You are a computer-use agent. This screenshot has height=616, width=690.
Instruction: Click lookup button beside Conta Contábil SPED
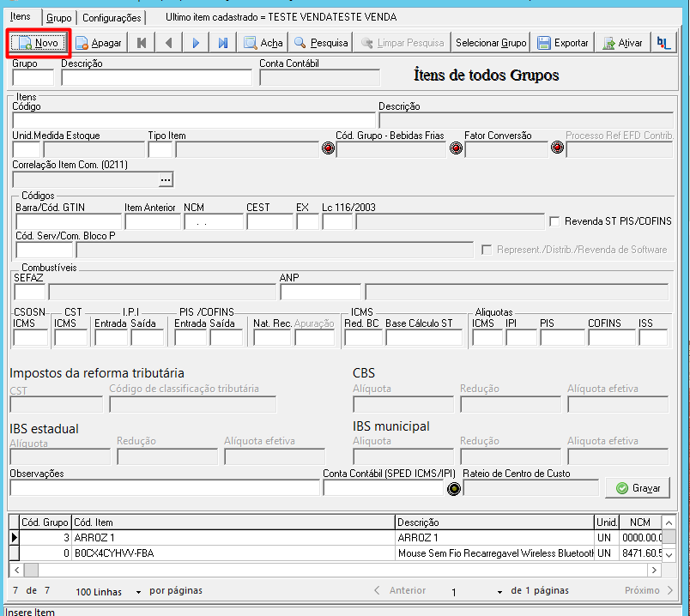(x=454, y=488)
